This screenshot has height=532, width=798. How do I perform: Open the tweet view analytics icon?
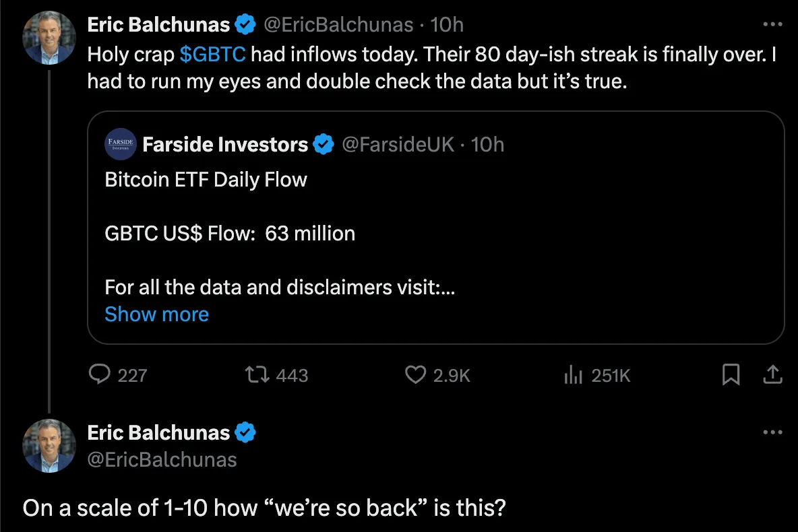pyautogui.click(x=572, y=374)
